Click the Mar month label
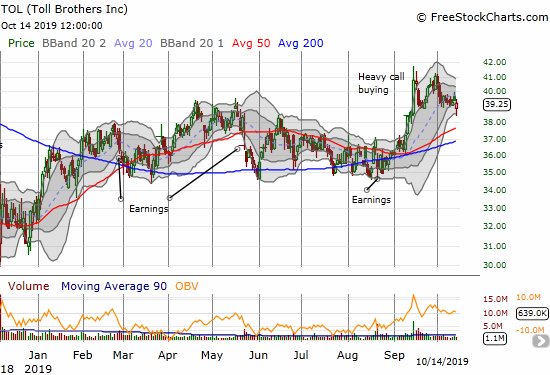 (x=123, y=355)
